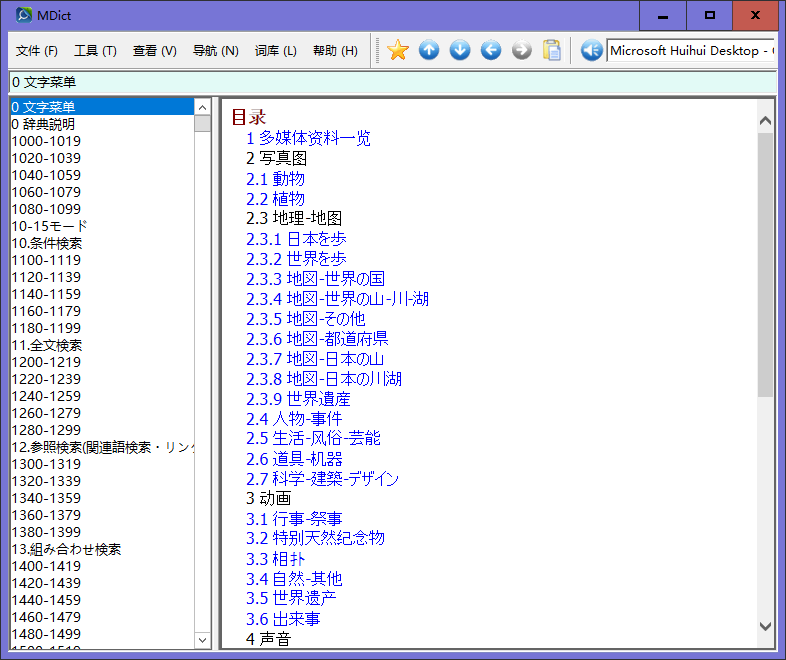Image resolution: width=786 pixels, height=660 pixels.
Task: Click the clipboard paste icon
Action: coord(552,50)
